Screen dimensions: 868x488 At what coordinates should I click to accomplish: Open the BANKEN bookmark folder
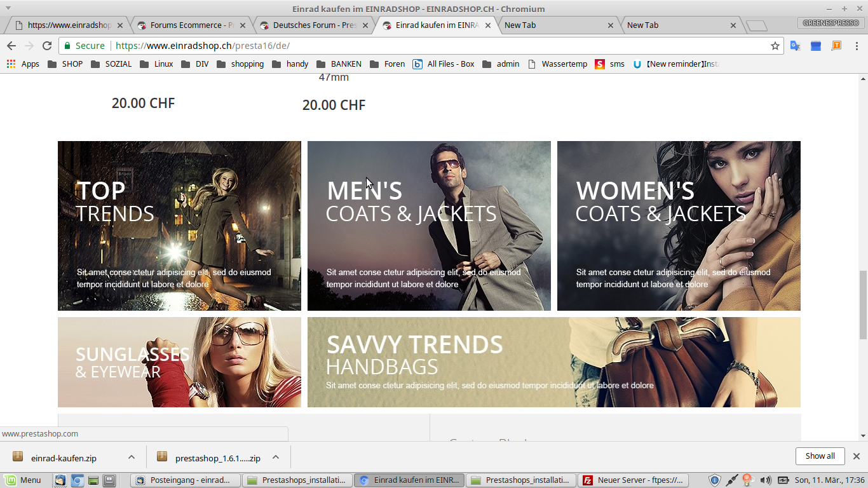click(x=339, y=64)
